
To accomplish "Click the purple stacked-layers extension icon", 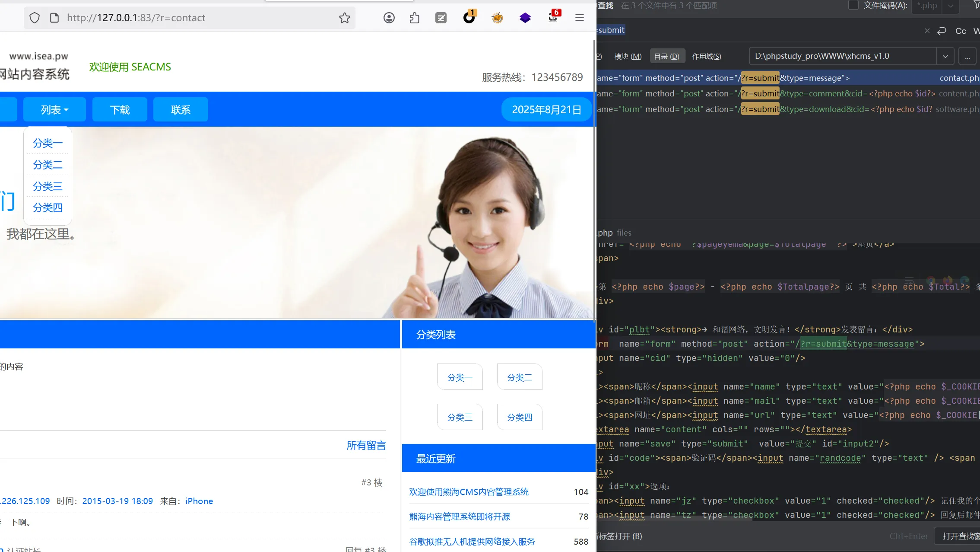I will (x=525, y=18).
